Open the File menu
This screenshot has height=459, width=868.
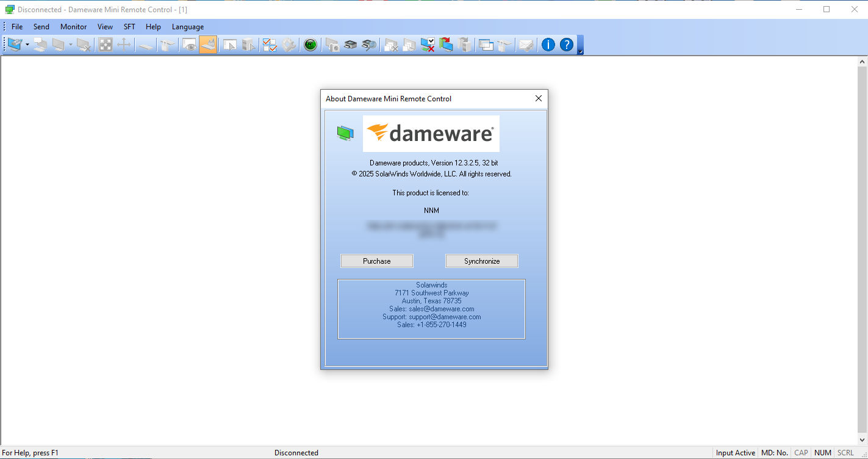[x=17, y=27]
